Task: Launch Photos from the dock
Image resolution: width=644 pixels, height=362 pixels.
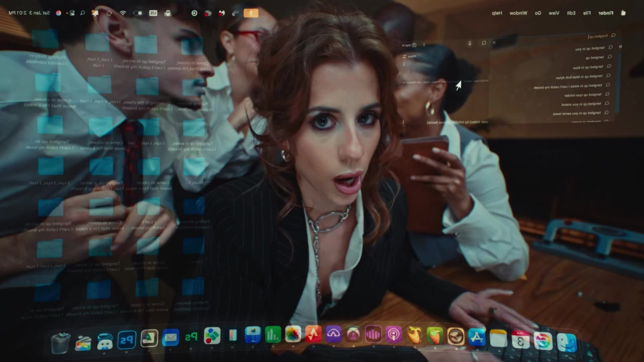Action: pyautogui.click(x=293, y=334)
